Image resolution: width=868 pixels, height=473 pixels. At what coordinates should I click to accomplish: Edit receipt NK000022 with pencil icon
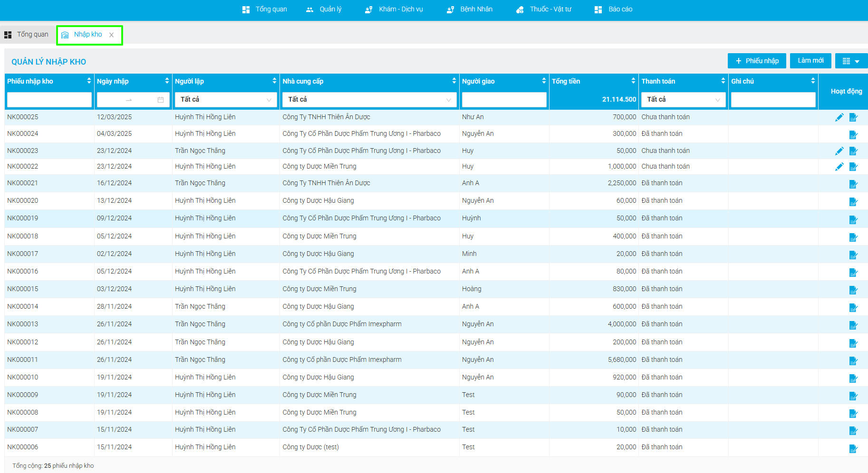(x=839, y=167)
